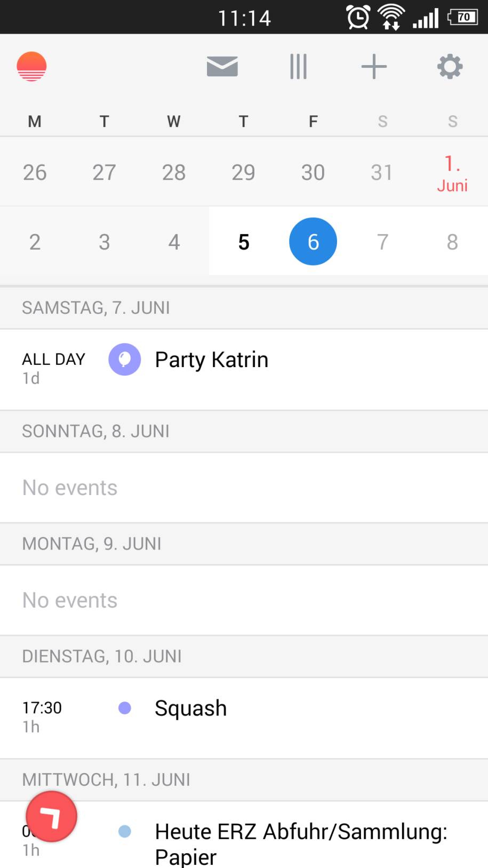
Task: Open settings gear icon
Action: click(x=450, y=67)
